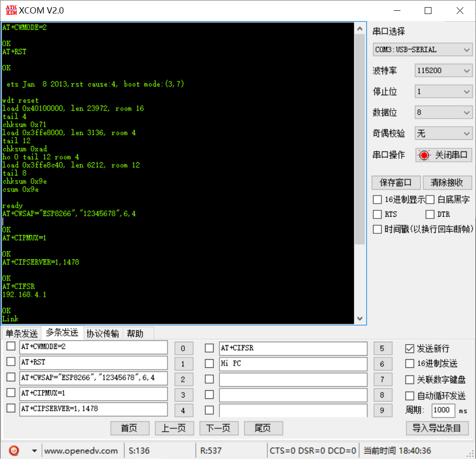Click the ATK XCOM logo icon in the title bar
The image size is (476, 459).
[x=10, y=10]
